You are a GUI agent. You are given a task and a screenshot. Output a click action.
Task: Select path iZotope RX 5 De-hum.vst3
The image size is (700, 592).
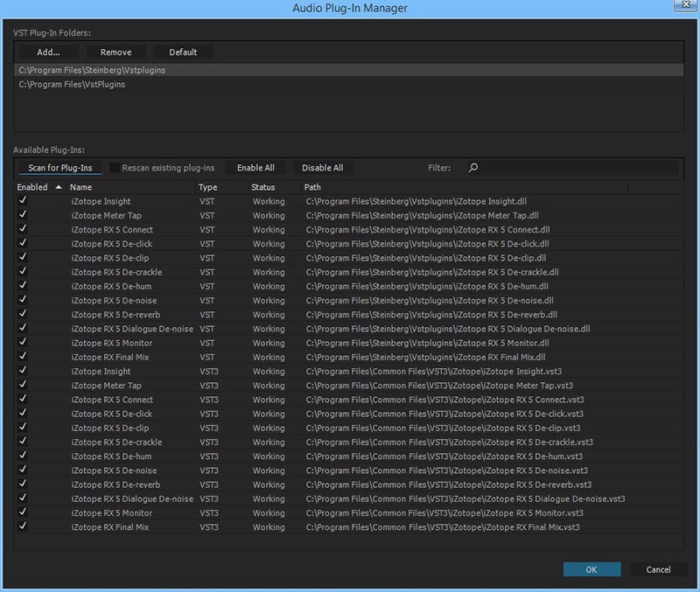pyautogui.click(x=444, y=456)
